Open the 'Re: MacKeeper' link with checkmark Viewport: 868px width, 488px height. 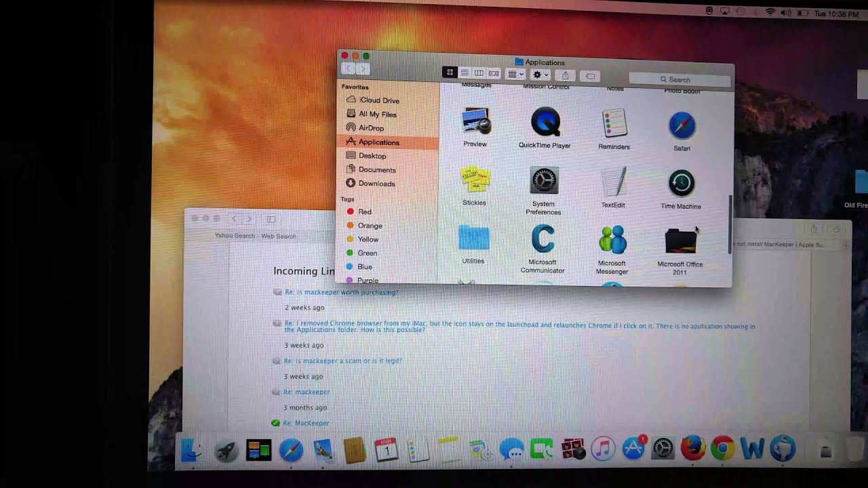coord(306,423)
